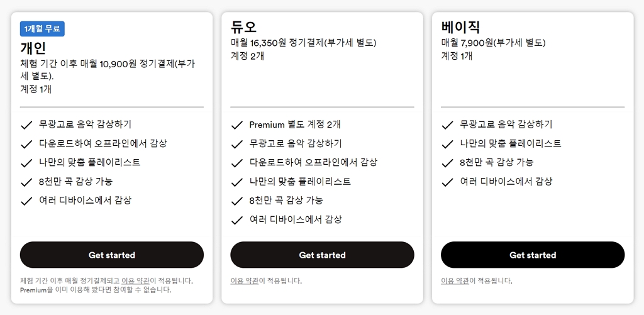The height and width of the screenshot is (315, 644).
Task: Click checkmark beside 다운로드하여 오프라인에서 감상 in 듀오
Action: (236, 163)
